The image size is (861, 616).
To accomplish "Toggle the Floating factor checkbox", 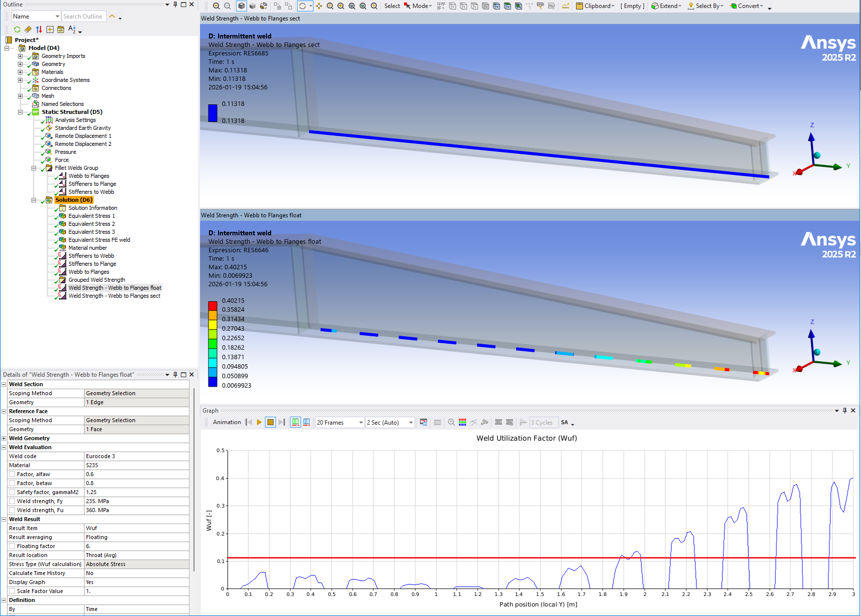I will 12,546.
